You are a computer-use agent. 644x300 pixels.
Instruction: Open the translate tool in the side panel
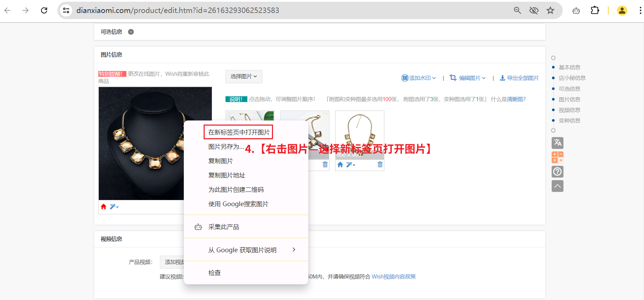click(558, 143)
